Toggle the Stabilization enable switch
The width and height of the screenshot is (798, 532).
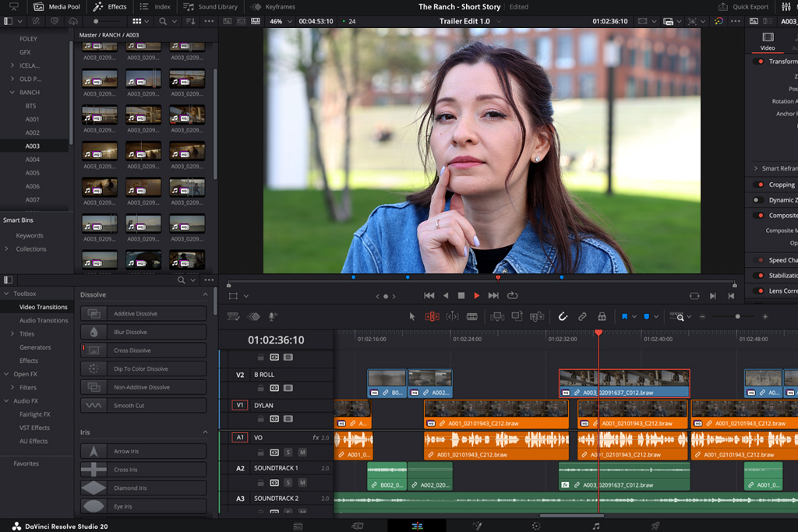tap(760, 275)
